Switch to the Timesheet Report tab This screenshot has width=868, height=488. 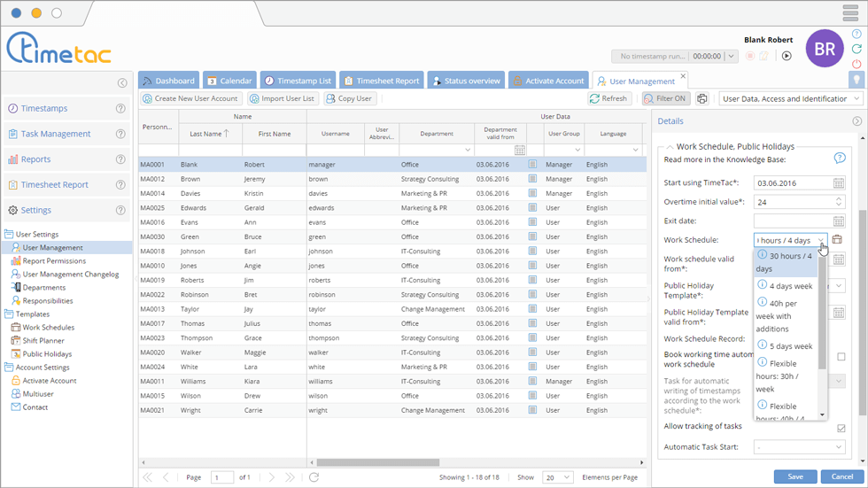tap(381, 81)
